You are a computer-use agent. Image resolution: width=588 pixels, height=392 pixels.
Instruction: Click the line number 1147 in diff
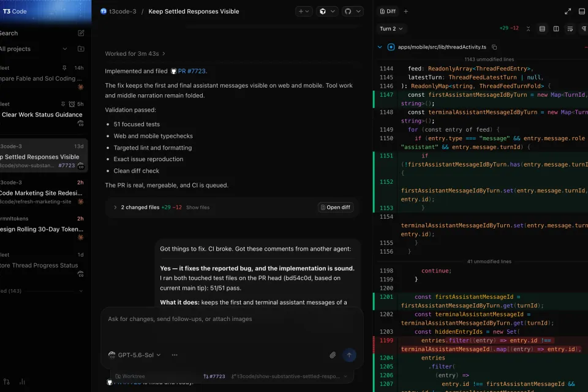[386, 95]
